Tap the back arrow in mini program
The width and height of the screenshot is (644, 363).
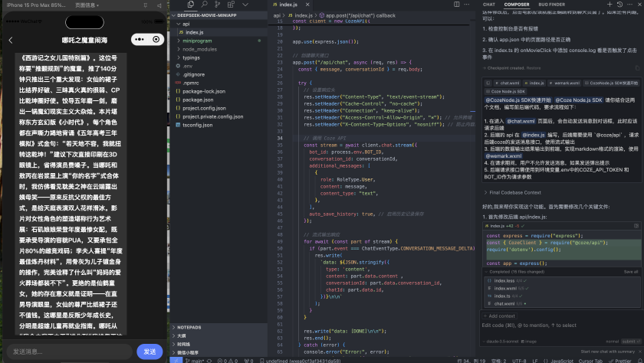point(10,40)
